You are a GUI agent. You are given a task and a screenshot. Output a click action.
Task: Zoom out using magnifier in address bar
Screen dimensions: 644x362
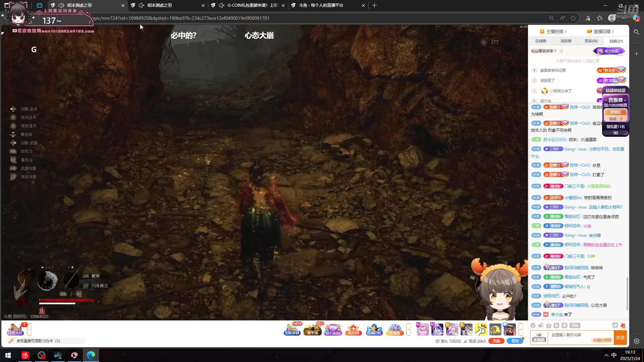click(x=551, y=18)
